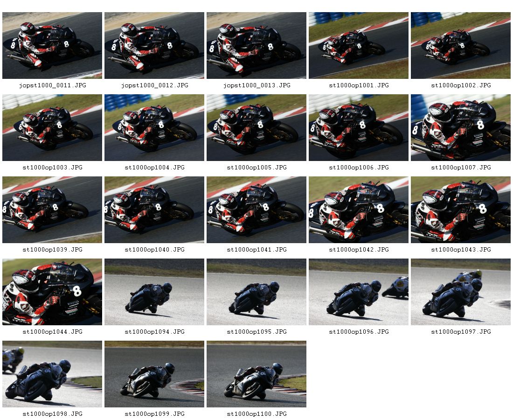Click the st1000op1004.JPG filename label
This screenshot has width=513, height=420.
click(154, 167)
